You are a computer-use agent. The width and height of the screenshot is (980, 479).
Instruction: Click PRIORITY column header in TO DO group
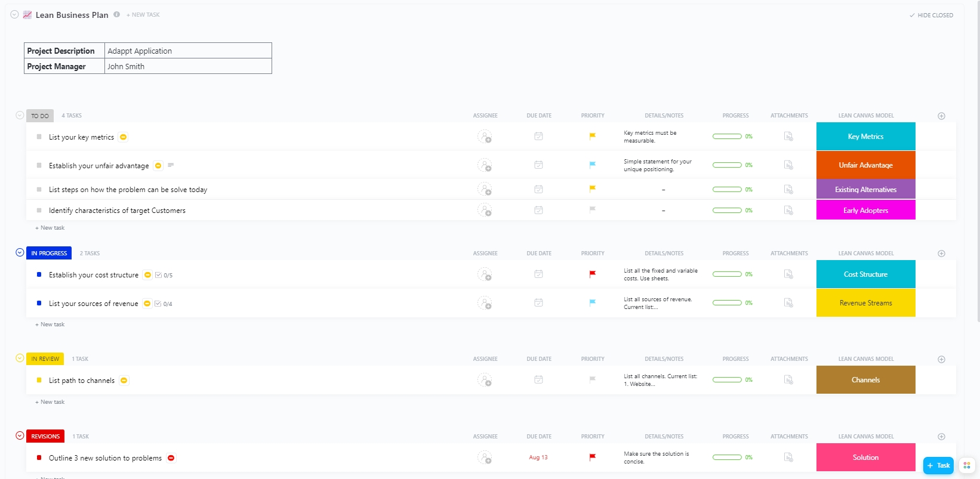[x=593, y=116]
